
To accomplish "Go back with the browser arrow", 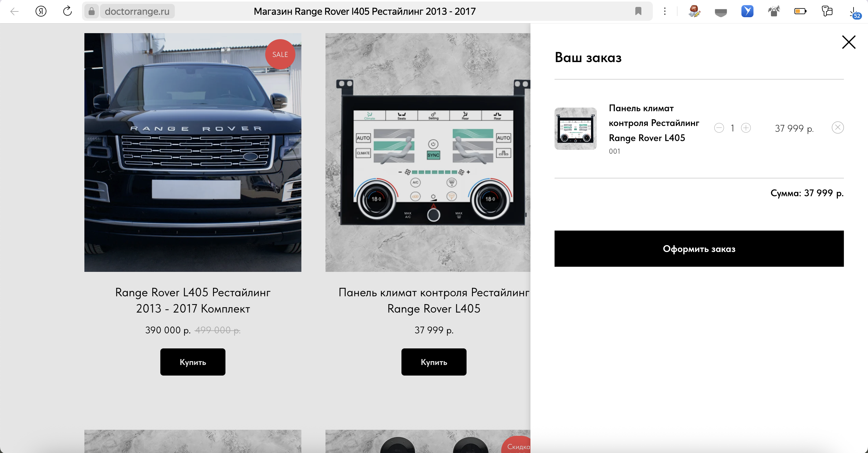I will 14,11.
